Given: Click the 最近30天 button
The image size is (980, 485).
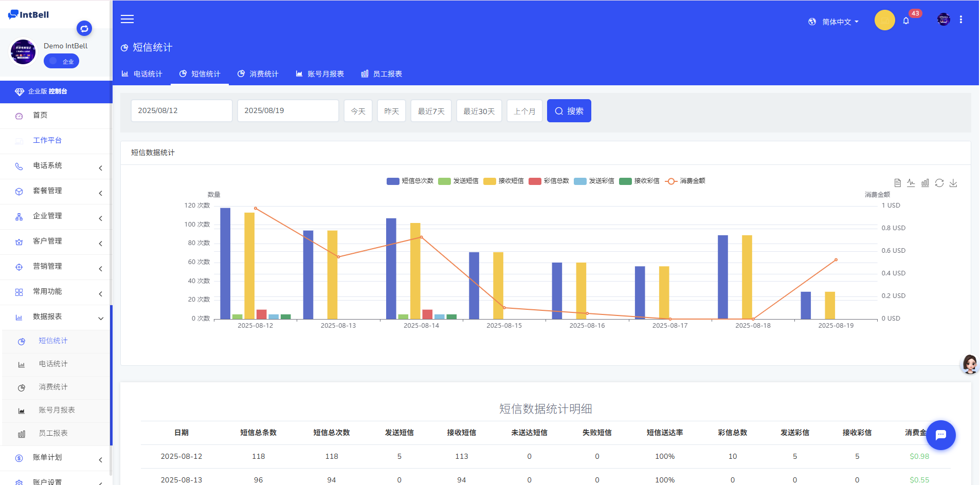Looking at the screenshot, I should [x=479, y=111].
